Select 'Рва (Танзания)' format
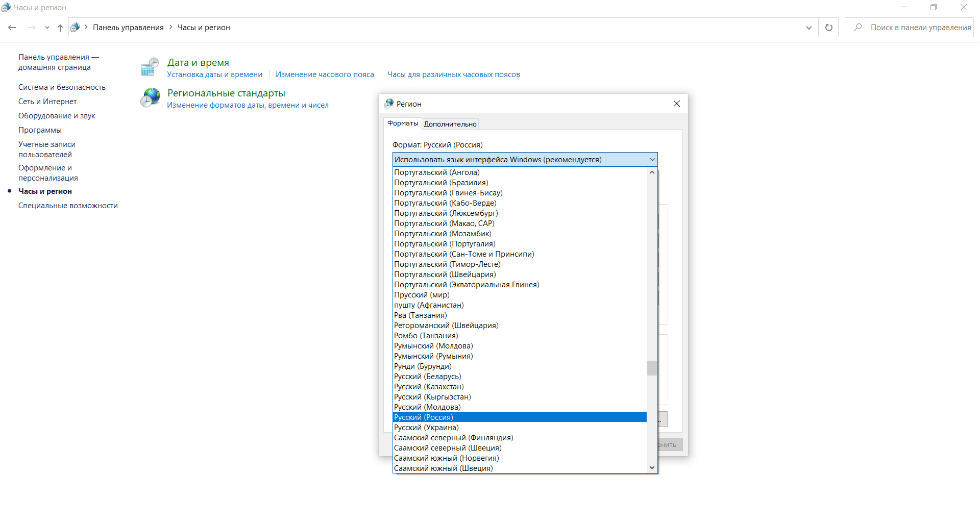Image resolution: width=980 pixels, height=525 pixels. point(520,315)
